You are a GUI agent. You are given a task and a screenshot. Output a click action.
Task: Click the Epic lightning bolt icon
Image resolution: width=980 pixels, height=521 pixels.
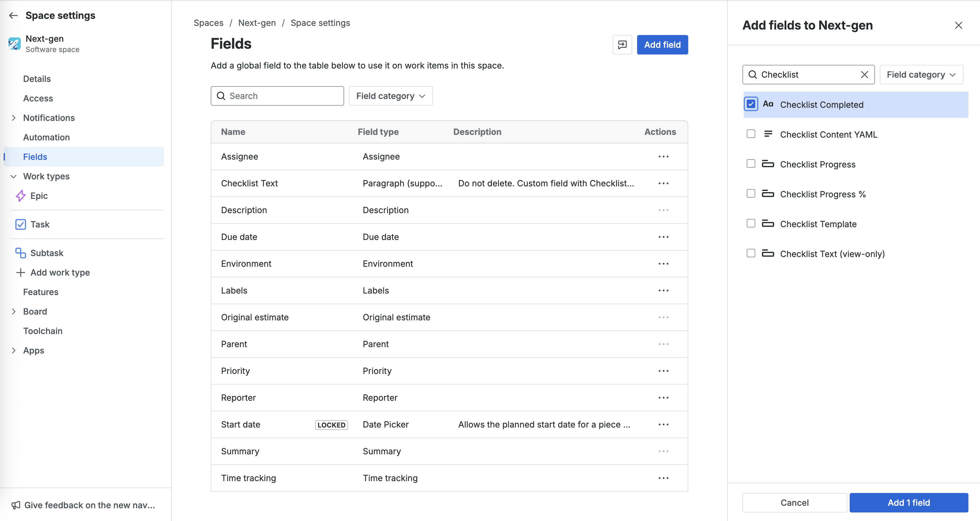(x=20, y=196)
